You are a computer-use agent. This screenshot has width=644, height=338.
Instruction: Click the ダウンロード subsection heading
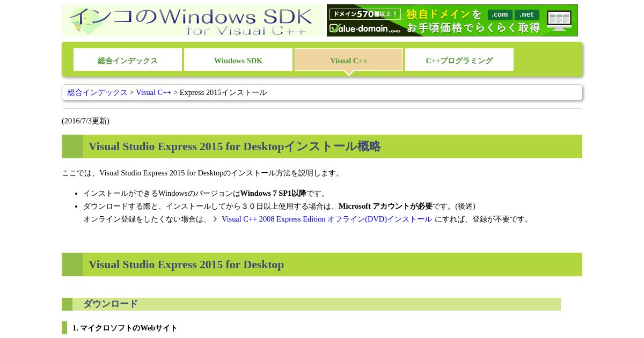coord(110,304)
